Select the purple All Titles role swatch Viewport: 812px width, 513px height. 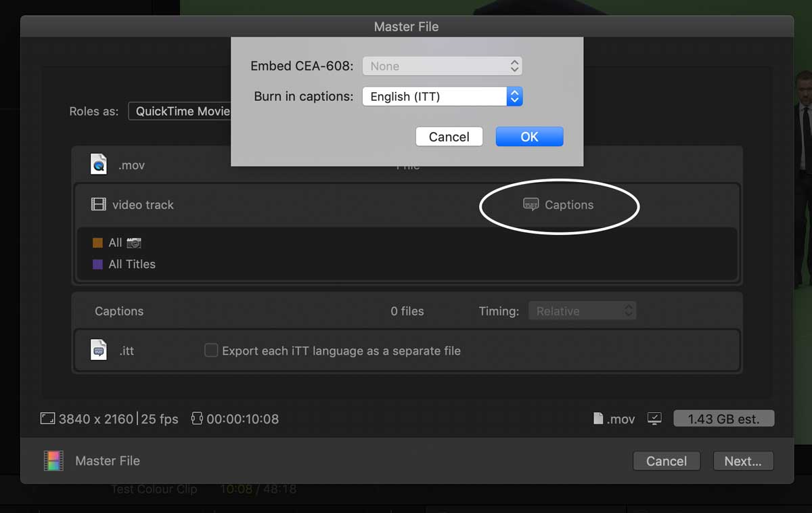pyautogui.click(x=97, y=264)
